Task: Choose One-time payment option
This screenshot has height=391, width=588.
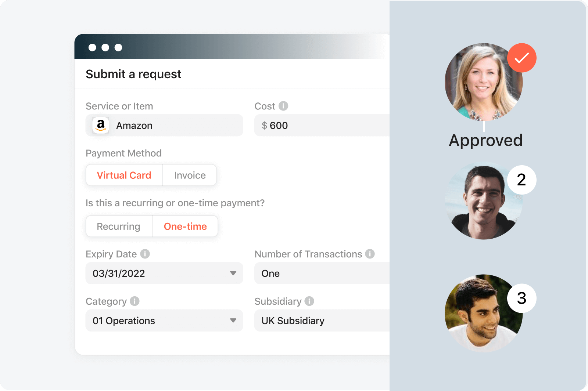Action: pos(185,226)
